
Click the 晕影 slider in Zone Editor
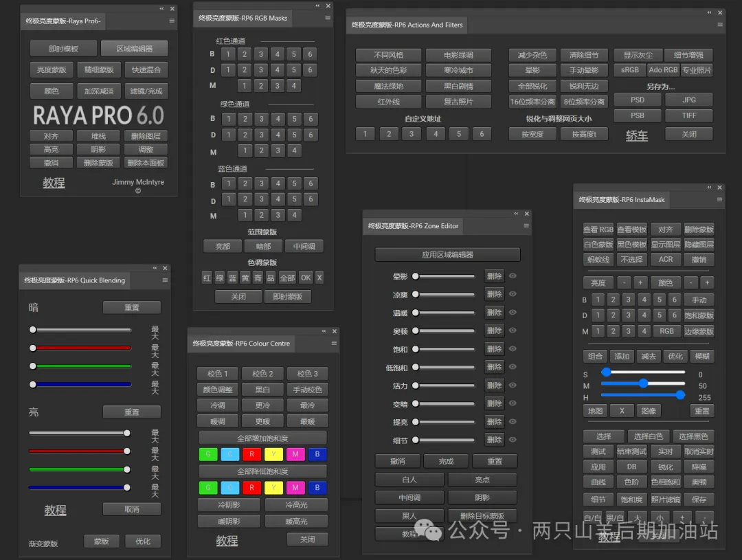point(444,276)
